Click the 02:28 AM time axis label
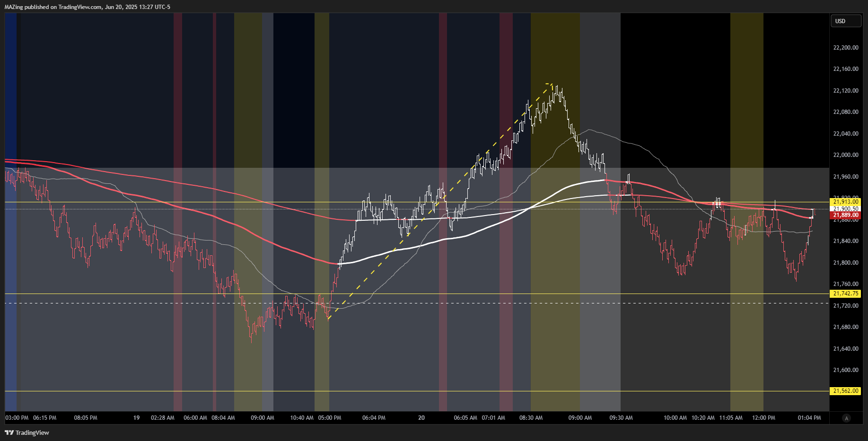 (163, 418)
